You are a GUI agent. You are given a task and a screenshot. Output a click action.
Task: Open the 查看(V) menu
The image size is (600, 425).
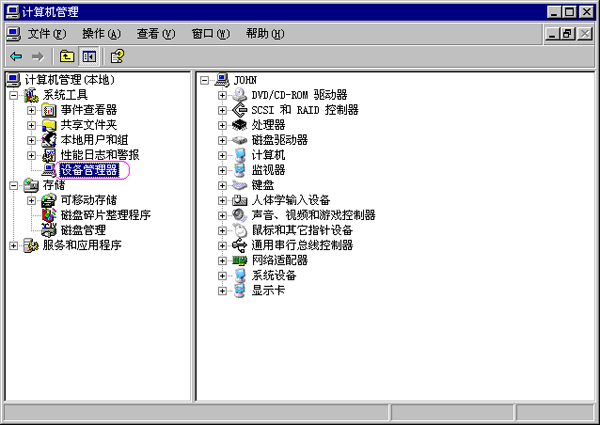point(156,34)
